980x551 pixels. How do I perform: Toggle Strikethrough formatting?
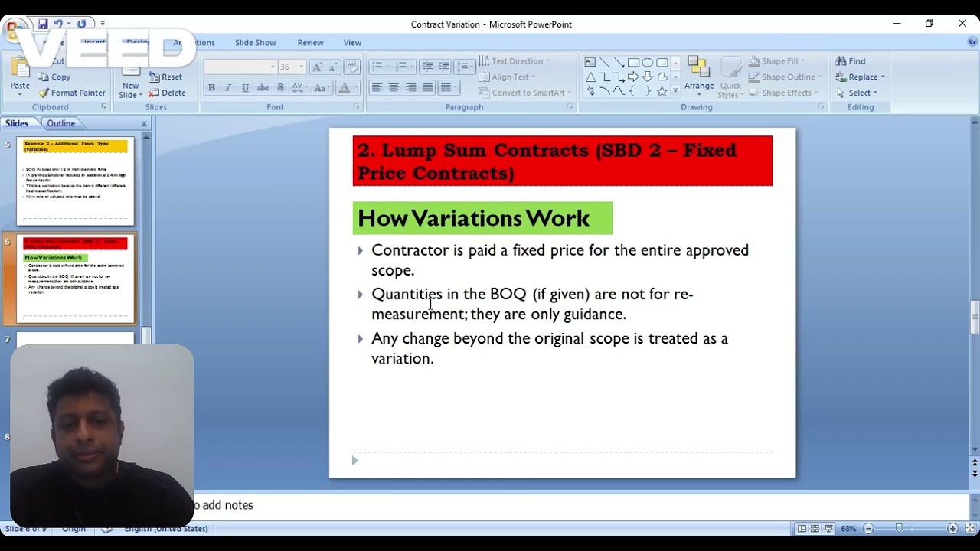(263, 88)
